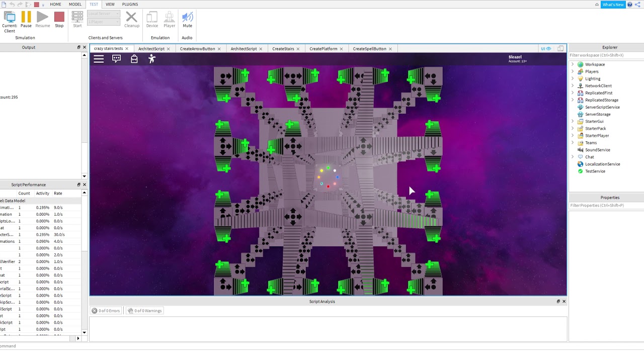This screenshot has height=362, width=644.
Task: Click the Undo arrow in quick access
Action: coord(13,5)
